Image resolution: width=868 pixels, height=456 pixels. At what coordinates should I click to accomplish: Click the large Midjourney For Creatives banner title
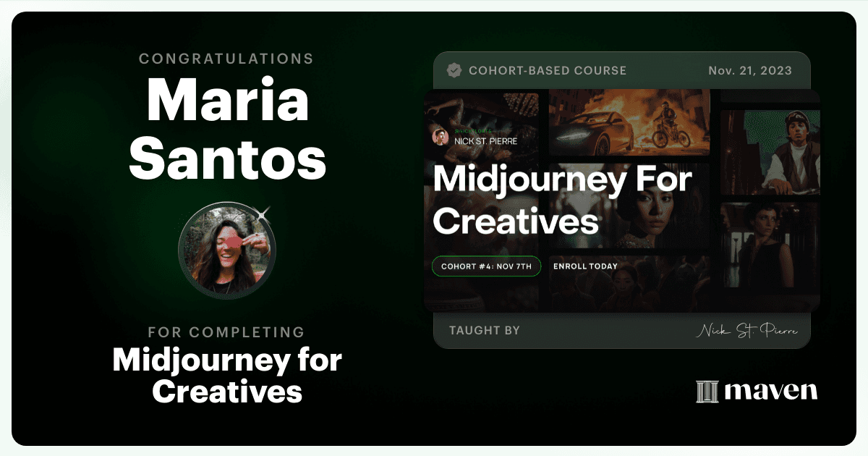pyautogui.click(x=562, y=200)
